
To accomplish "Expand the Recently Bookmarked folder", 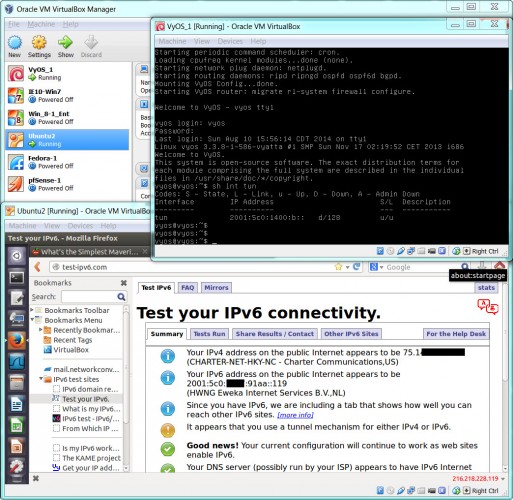I will tap(41, 330).
